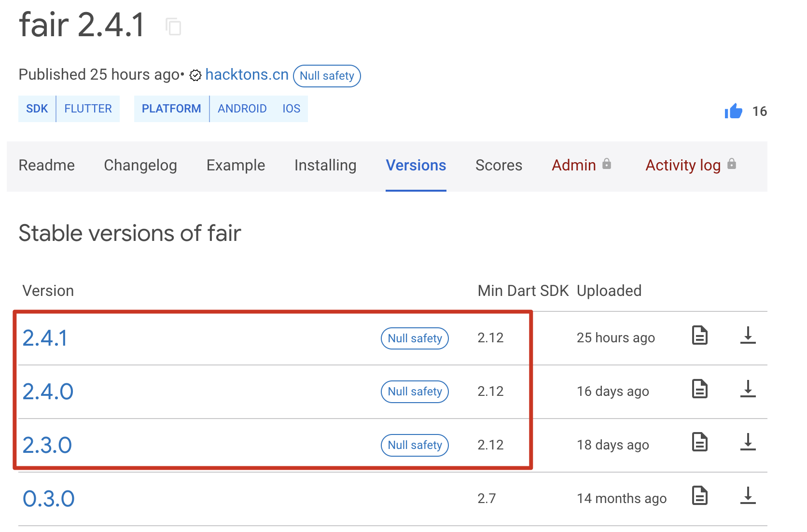Select the Versions tab

tap(416, 166)
